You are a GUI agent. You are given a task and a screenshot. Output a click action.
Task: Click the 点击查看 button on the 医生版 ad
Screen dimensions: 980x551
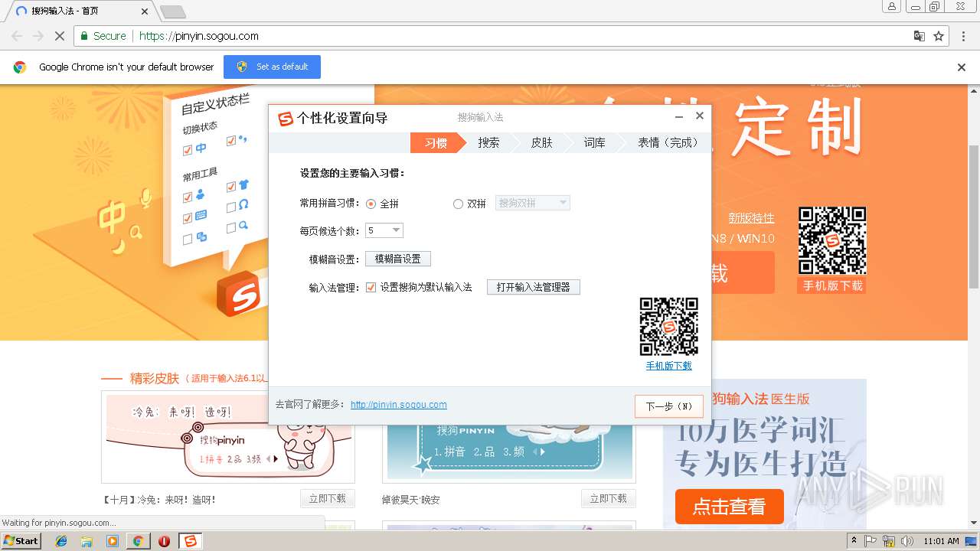pos(729,507)
